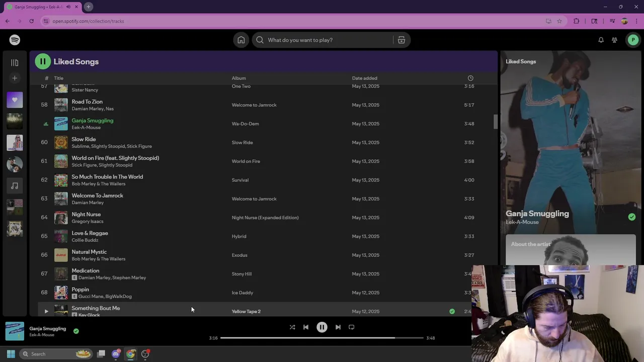Sort by duration clock icon
Image resolution: width=644 pixels, height=362 pixels.
pyautogui.click(x=470, y=78)
